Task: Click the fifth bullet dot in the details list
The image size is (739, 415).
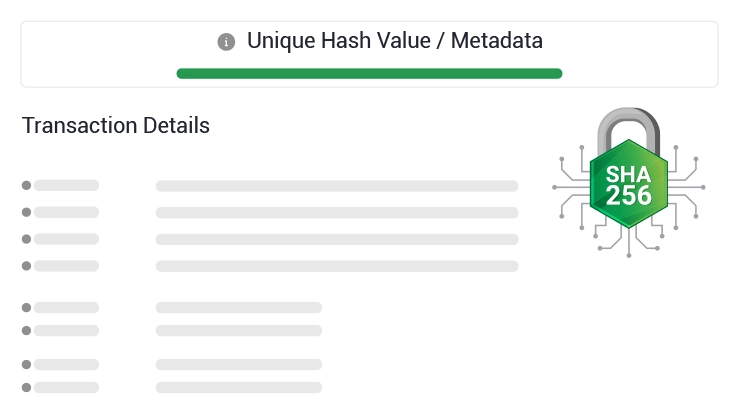Action: (27, 308)
